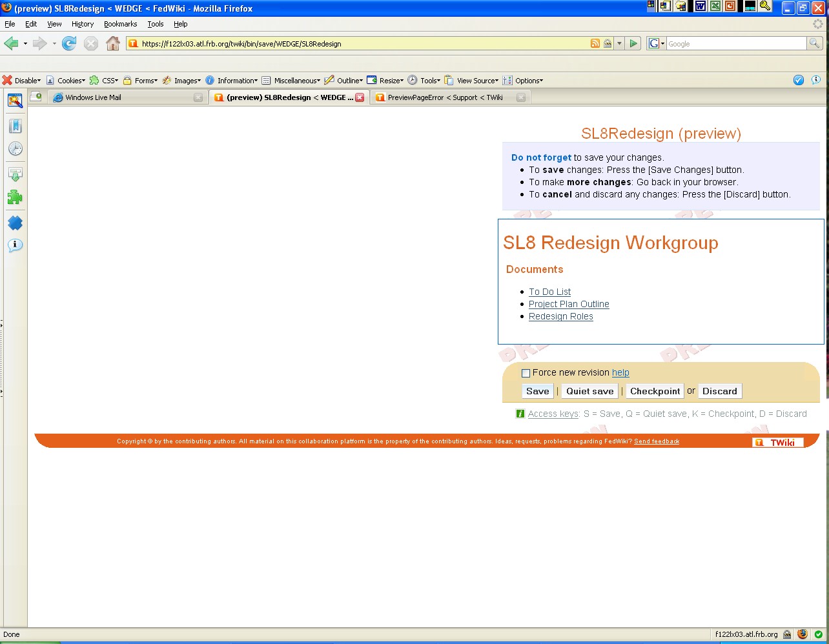Open the Project Plan Outline link
The width and height of the screenshot is (829, 644).
coord(569,305)
